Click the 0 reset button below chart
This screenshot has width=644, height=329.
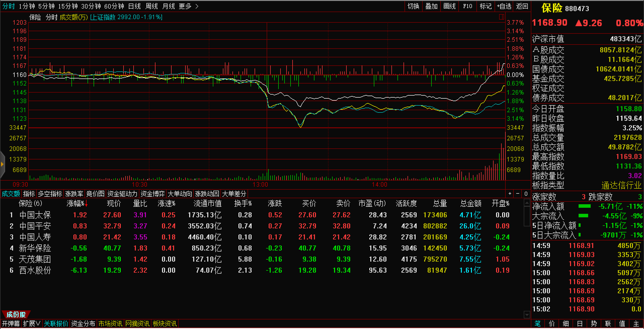pyautogui.click(x=526, y=194)
